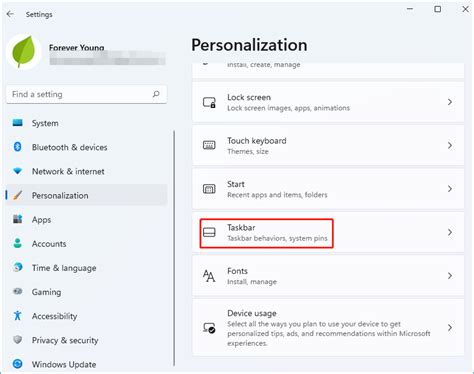Screen dimensions: 474x374
Task: Open Lock screen settings
Action: click(x=328, y=102)
